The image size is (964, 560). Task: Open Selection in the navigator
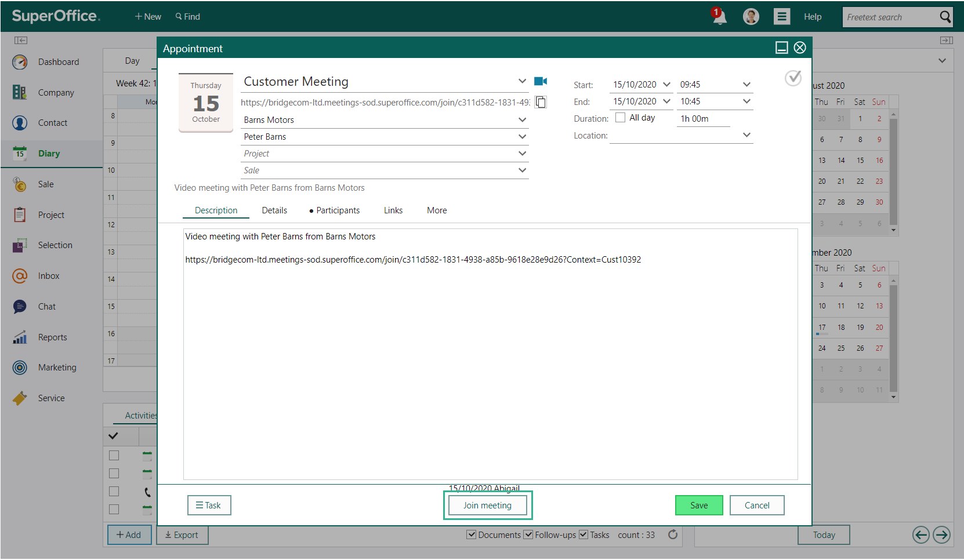52,245
